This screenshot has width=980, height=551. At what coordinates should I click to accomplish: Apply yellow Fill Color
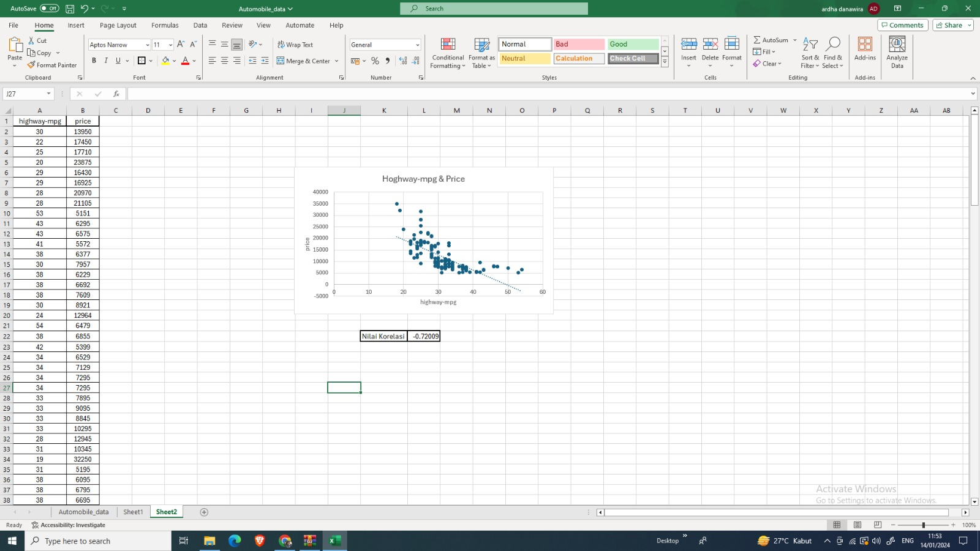pos(165,61)
